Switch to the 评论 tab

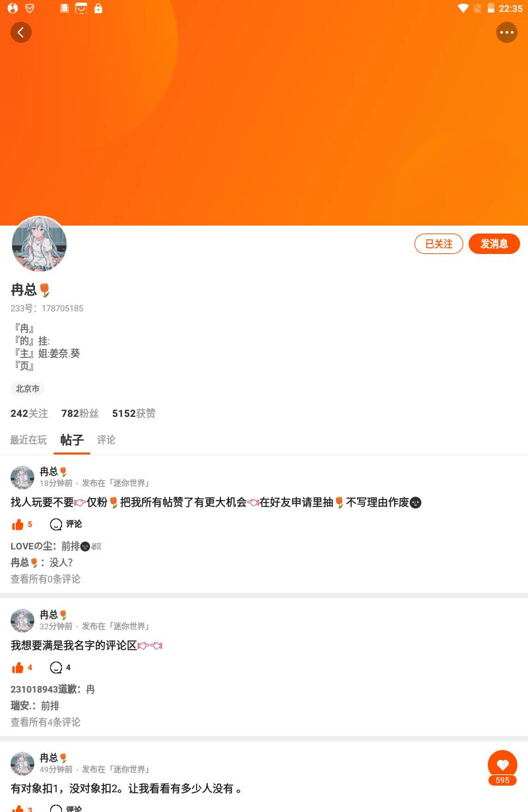pos(106,440)
